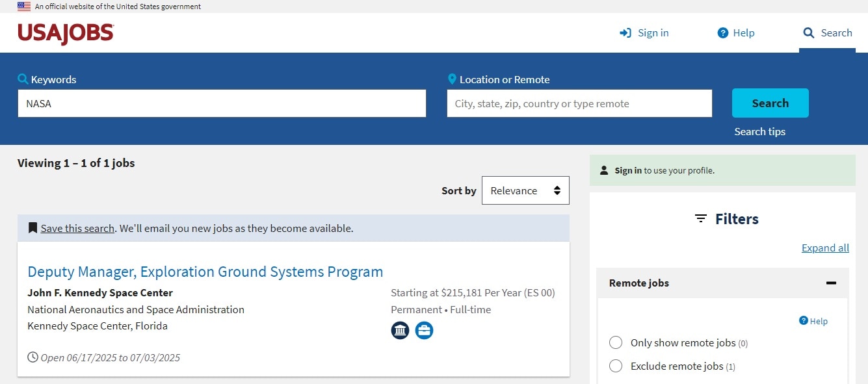Click the person icon in Sign in banner
The image size is (868, 384).
click(x=604, y=171)
